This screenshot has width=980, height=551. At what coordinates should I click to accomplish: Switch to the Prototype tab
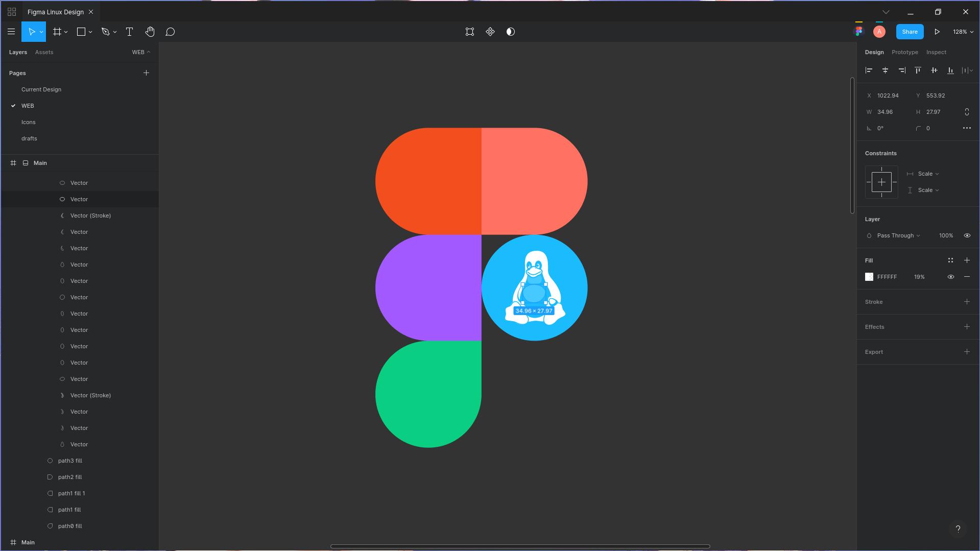click(904, 52)
